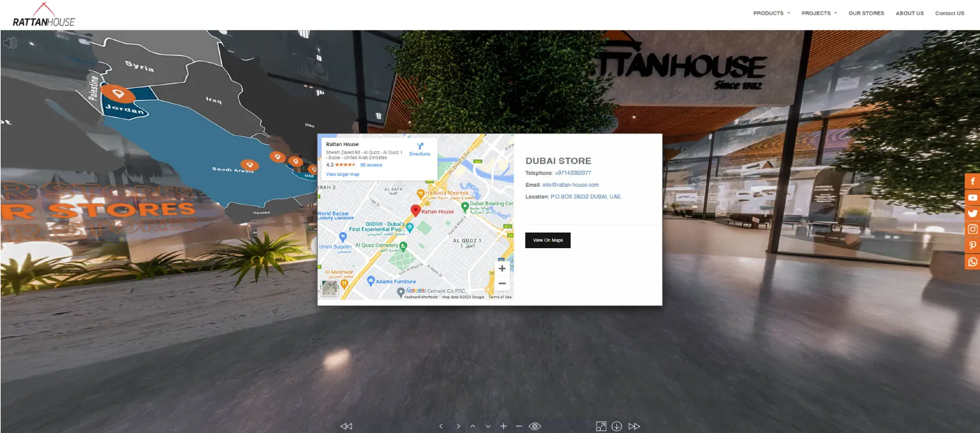Screen dimensions: 980x433
Task: Click the circled down-arrow tour icon
Action: pos(617,426)
